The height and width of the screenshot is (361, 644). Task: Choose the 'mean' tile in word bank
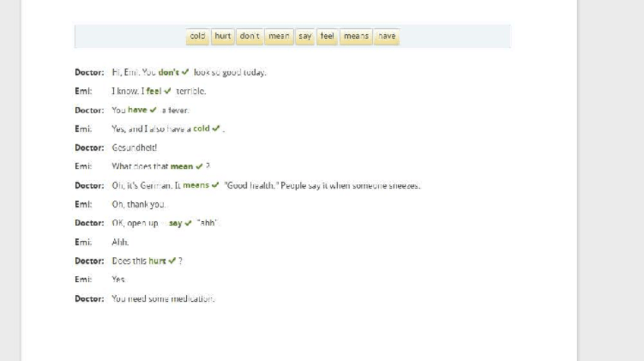click(x=279, y=36)
